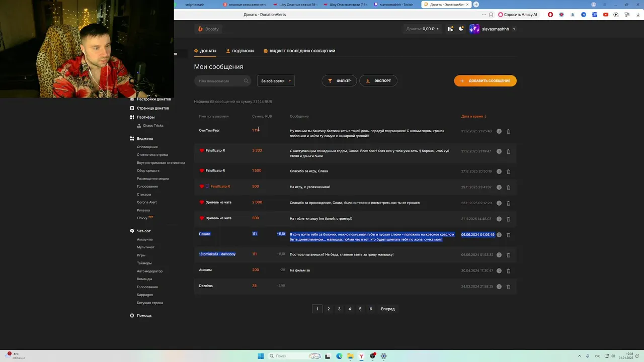
Task: Switch to the Подписки tab
Action: pos(240,51)
